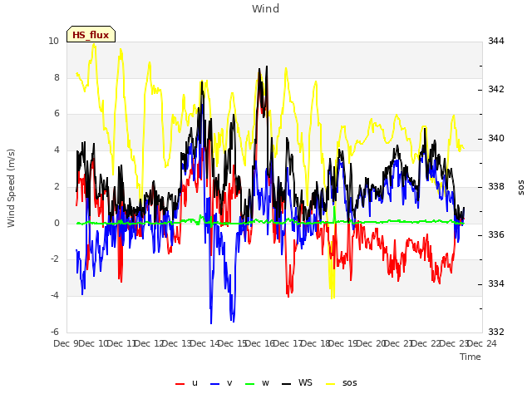This screenshot has width=532, height=399.
Task: Click the blue v legend swatch
Action: [215, 384]
